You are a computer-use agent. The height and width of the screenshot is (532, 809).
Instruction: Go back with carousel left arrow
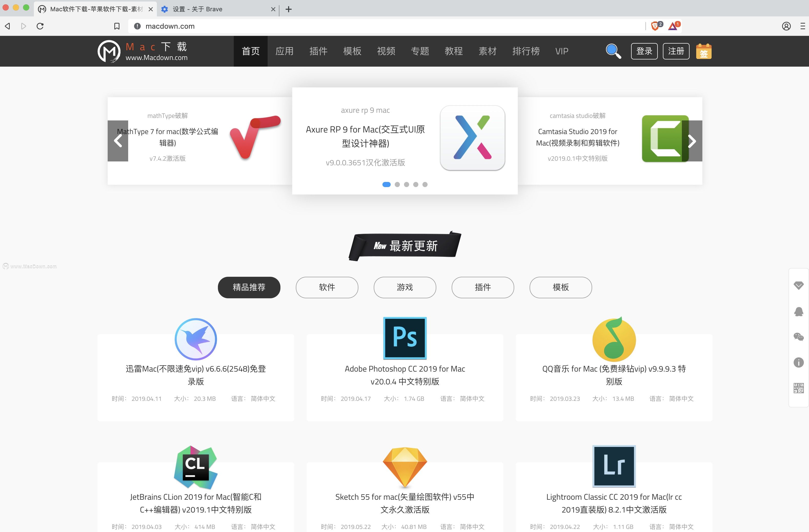pos(118,141)
